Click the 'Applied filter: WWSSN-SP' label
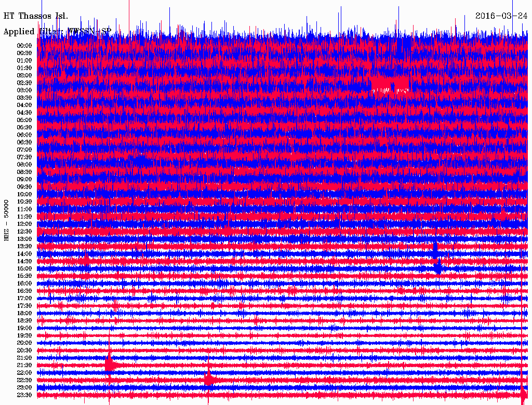The image size is (532, 405). point(57,32)
